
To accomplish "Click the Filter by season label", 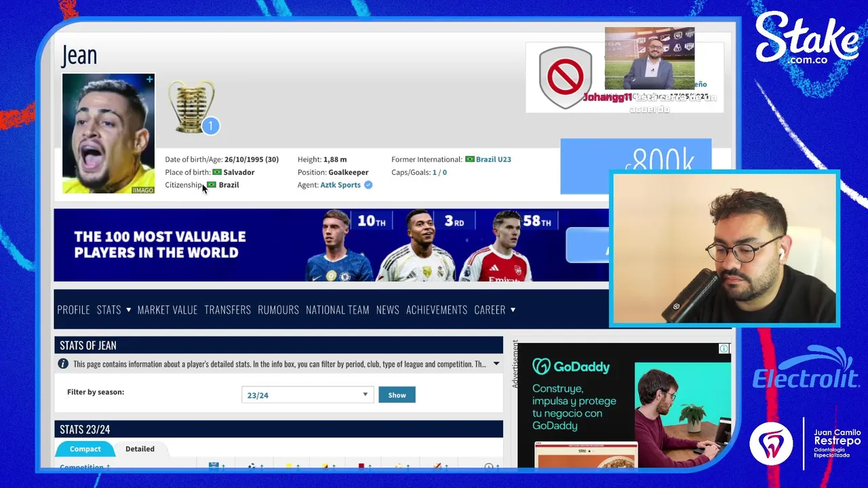I will point(96,392).
